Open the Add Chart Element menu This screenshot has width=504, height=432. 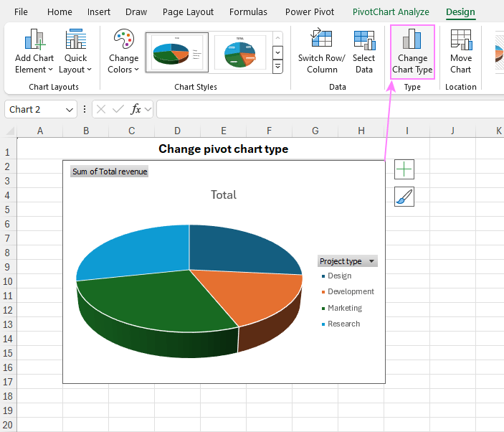click(34, 51)
